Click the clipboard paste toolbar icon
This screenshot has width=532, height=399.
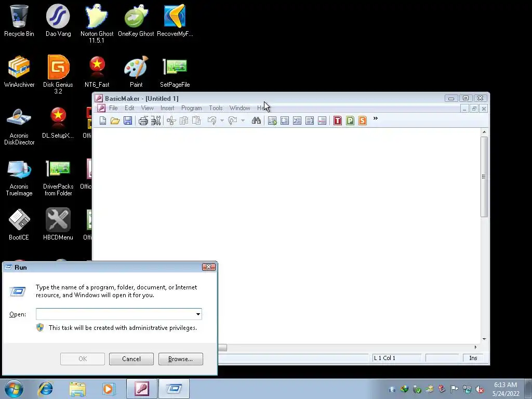pyautogui.click(x=196, y=121)
